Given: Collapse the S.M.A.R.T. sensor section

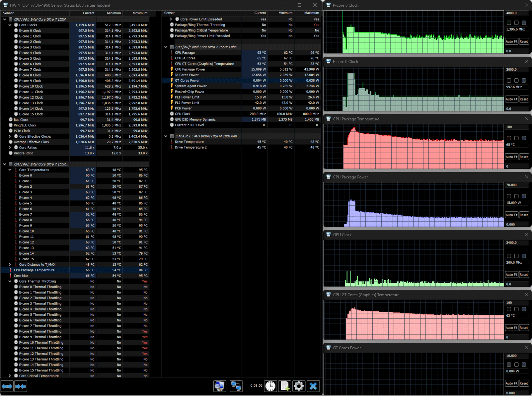Looking at the screenshot, I should tap(166, 136).
